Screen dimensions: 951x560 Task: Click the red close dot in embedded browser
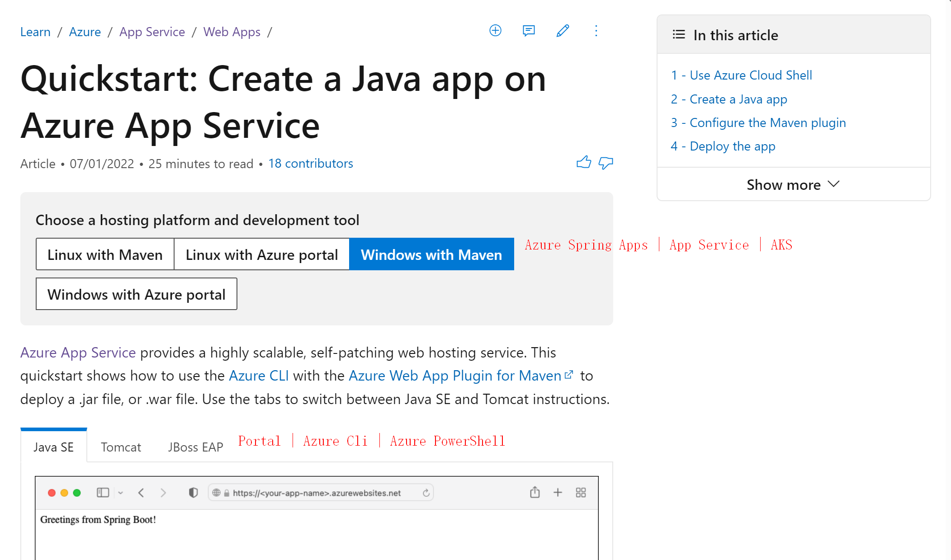point(52,493)
